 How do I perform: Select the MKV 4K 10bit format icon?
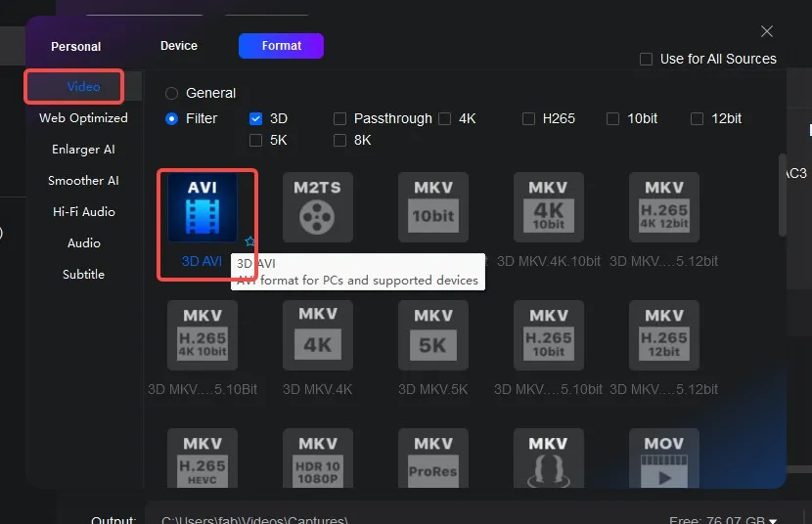[549, 207]
